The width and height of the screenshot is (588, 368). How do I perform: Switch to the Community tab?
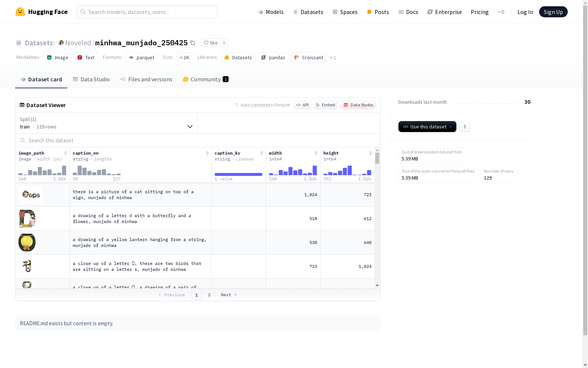point(206,79)
